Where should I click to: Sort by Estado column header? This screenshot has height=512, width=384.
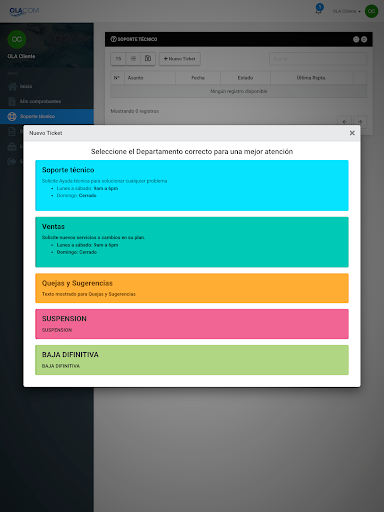tap(245, 78)
